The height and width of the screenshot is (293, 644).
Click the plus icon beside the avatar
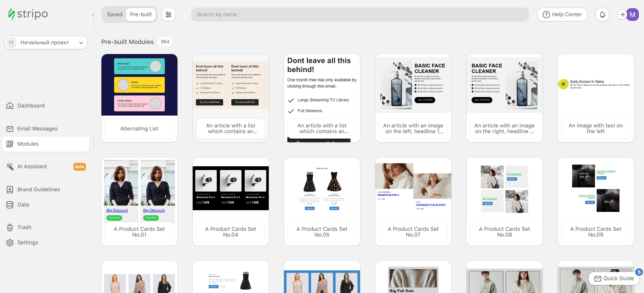pyautogui.click(x=622, y=15)
